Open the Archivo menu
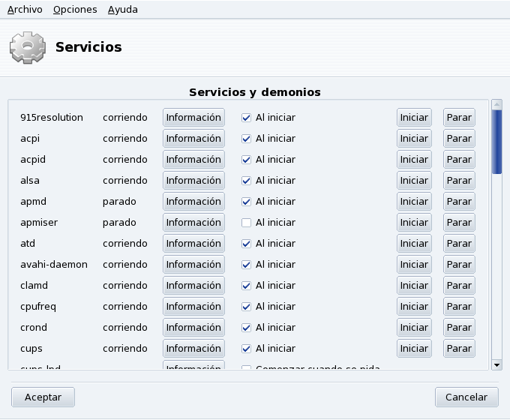 click(x=25, y=10)
